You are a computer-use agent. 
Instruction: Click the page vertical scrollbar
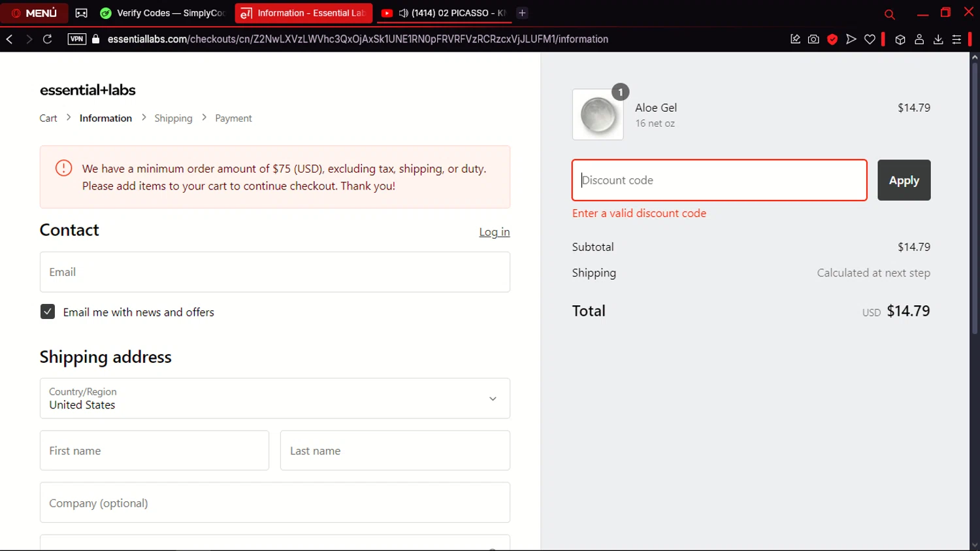[974, 199]
